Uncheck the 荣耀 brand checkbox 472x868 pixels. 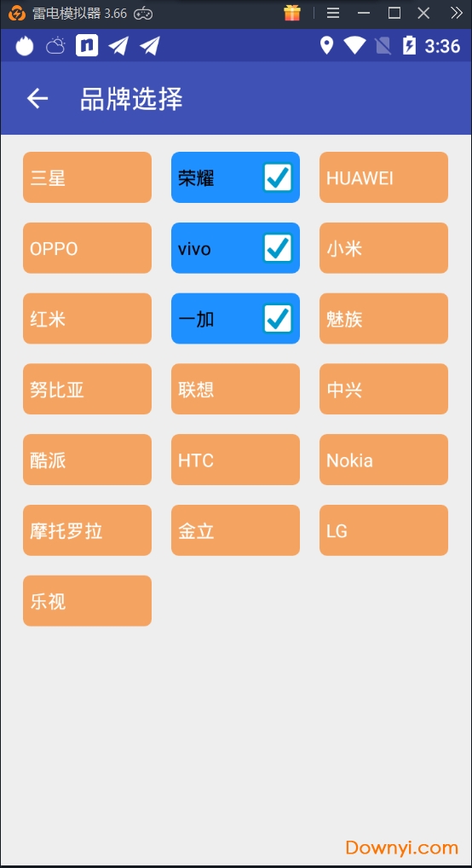(278, 177)
